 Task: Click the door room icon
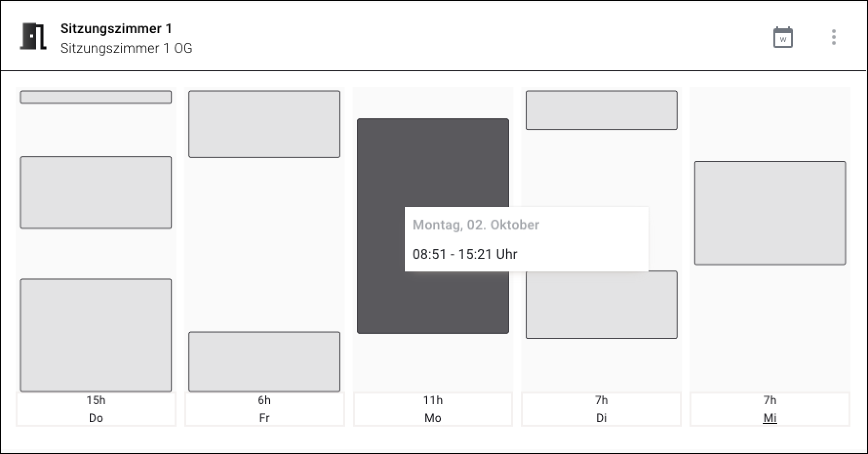pos(33,37)
